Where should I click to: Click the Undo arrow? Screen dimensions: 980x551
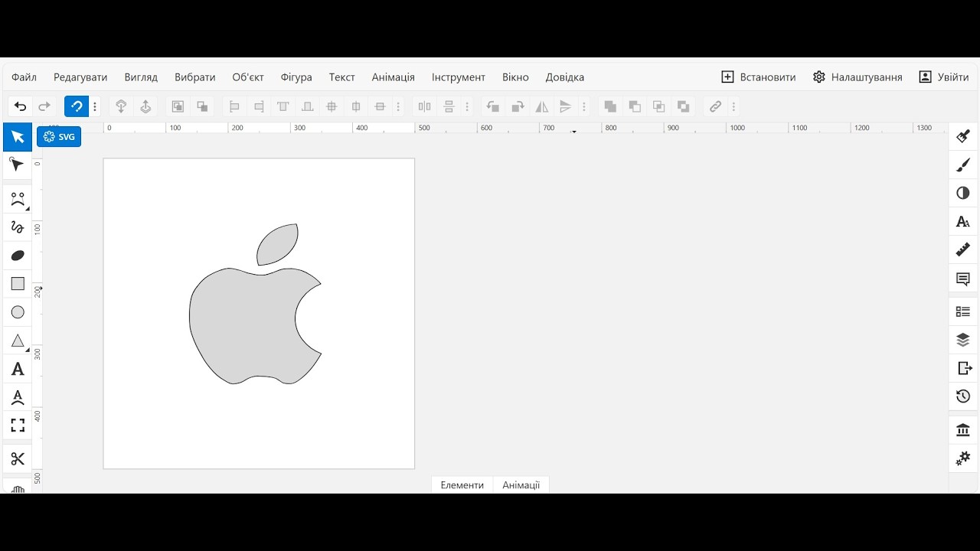click(x=21, y=106)
